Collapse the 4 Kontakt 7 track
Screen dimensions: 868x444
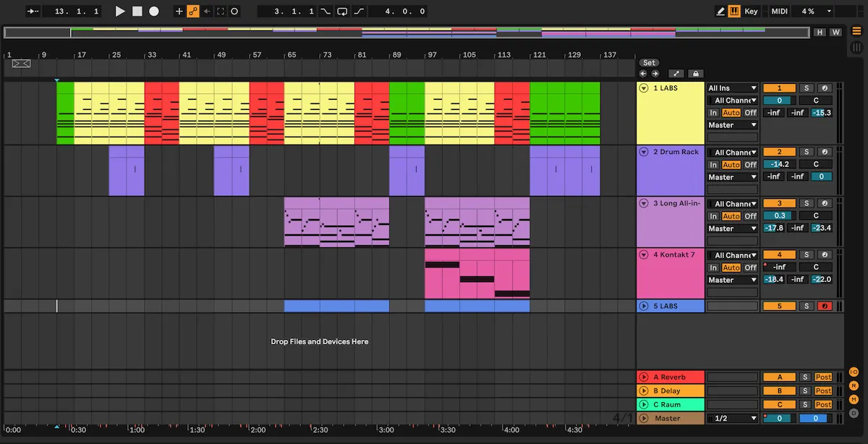pyautogui.click(x=644, y=255)
